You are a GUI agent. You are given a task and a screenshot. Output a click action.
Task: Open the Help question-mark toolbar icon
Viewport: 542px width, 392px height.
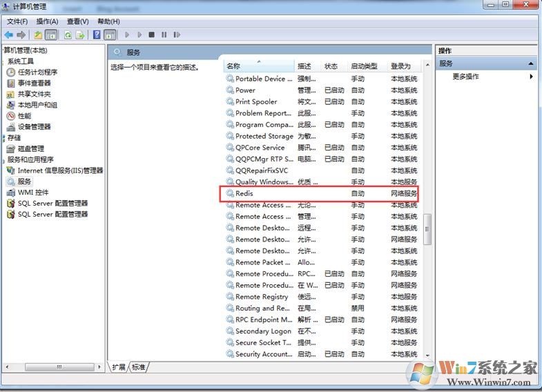(x=97, y=35)
